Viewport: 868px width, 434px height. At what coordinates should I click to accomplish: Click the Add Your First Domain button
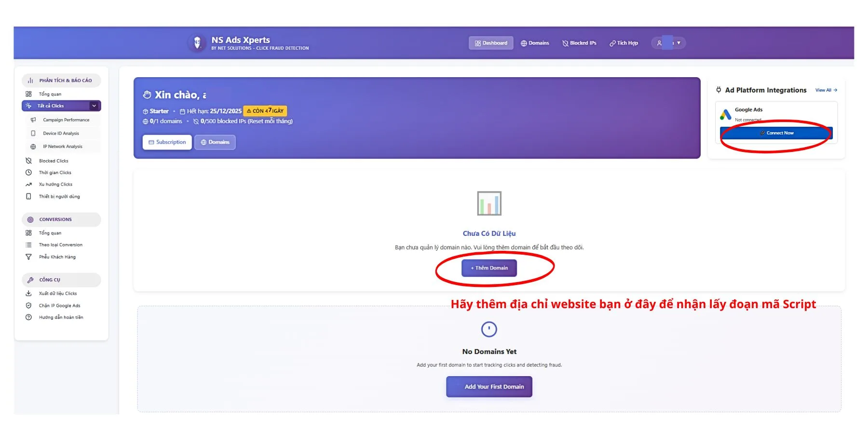pos(489,387)
